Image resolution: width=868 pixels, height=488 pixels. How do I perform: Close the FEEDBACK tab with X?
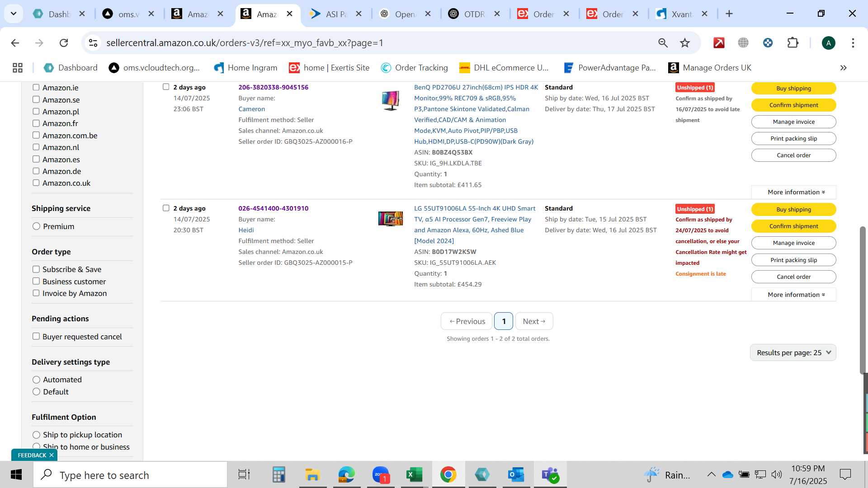(x=52, y=455)
